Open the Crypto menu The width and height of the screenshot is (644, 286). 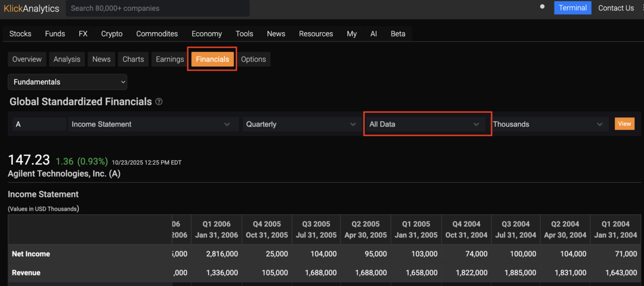point(112,34)
